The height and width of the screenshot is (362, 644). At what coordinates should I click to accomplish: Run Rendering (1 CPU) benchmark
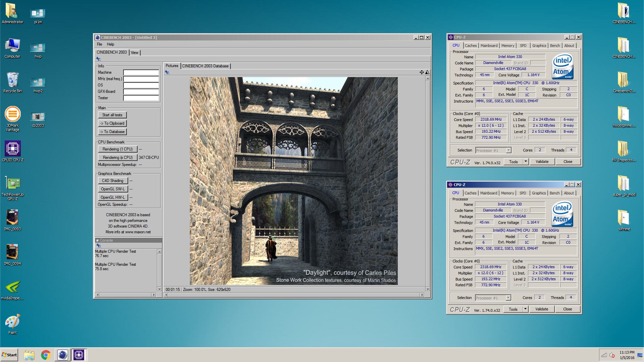(x=118, y=149)
